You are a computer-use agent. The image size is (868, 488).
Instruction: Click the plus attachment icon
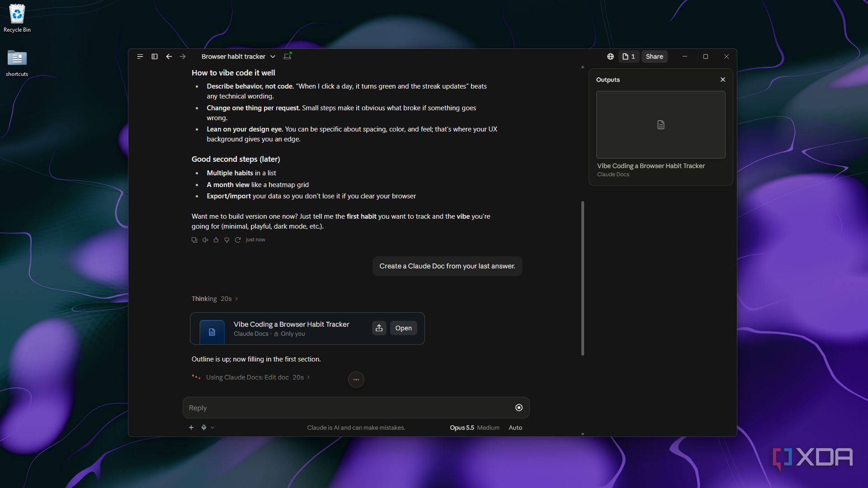click(191, 427)
